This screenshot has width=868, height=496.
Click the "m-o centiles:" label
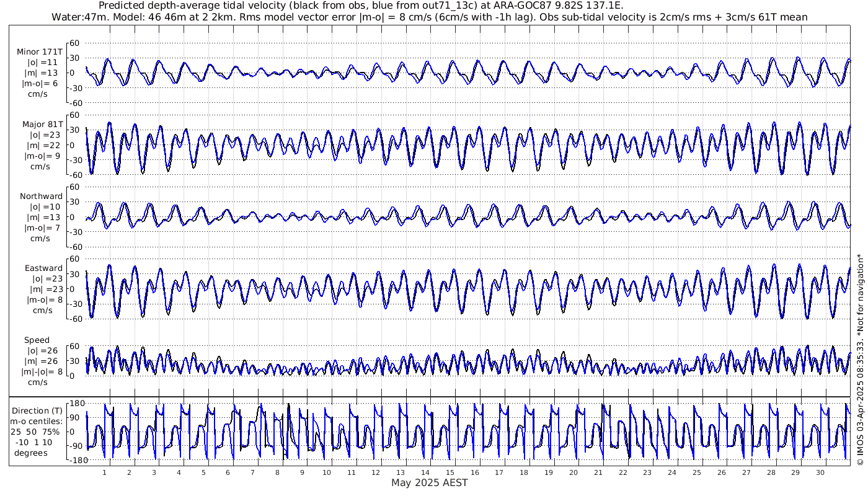(x=37, y=422)
